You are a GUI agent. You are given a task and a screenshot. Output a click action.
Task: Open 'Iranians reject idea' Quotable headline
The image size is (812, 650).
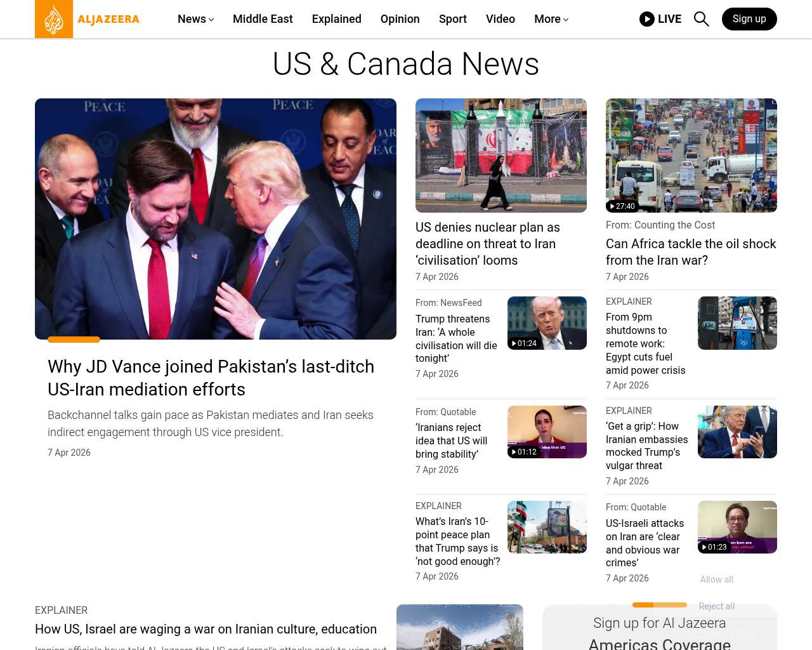[x=452, y=441]
